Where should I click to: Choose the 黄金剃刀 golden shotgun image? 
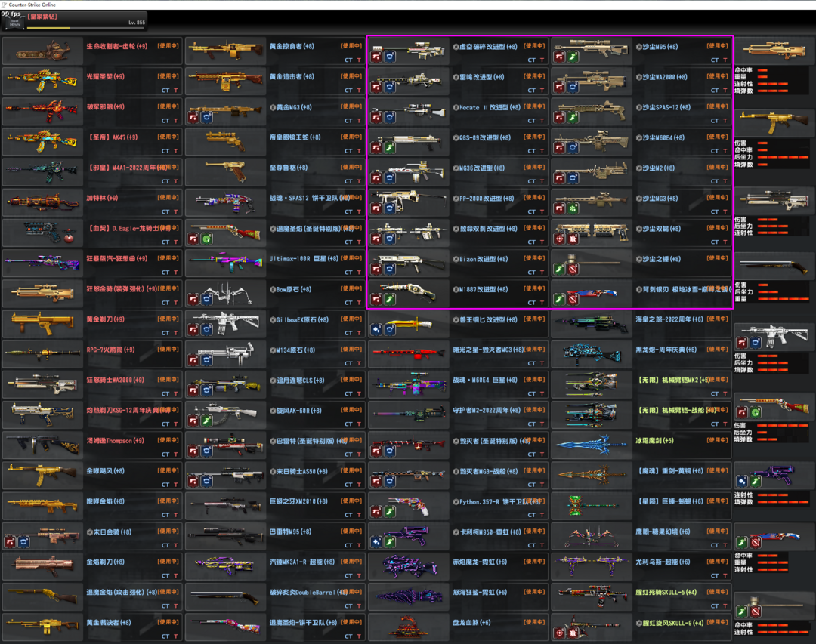42,324
